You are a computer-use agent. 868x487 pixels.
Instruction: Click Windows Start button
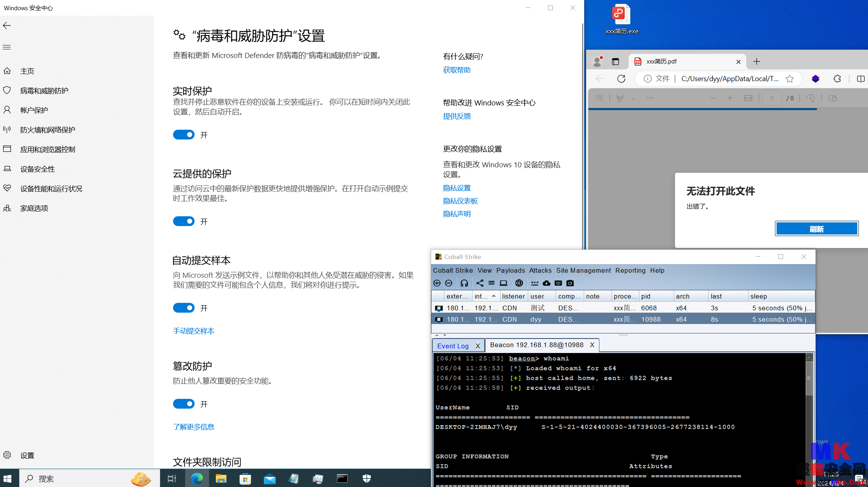coord(7,478)
